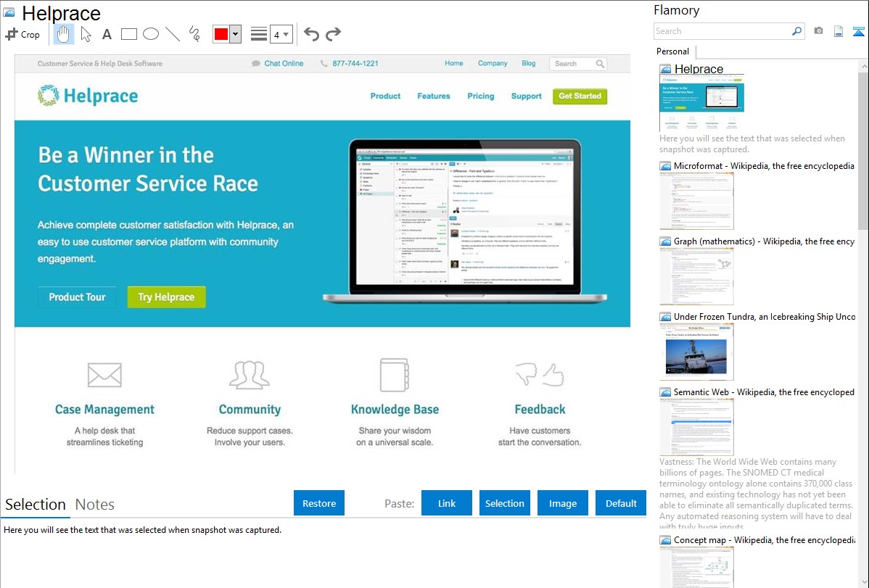Open the Company link on the webpage

pyautogui.click(x=493, y=63)
